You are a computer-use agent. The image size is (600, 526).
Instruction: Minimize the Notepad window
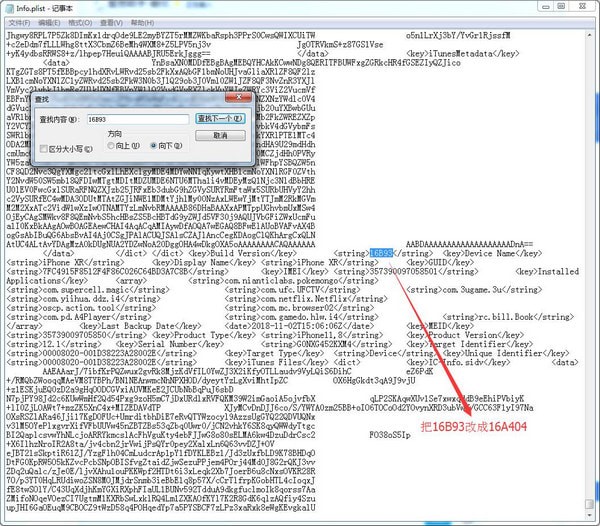545,7
